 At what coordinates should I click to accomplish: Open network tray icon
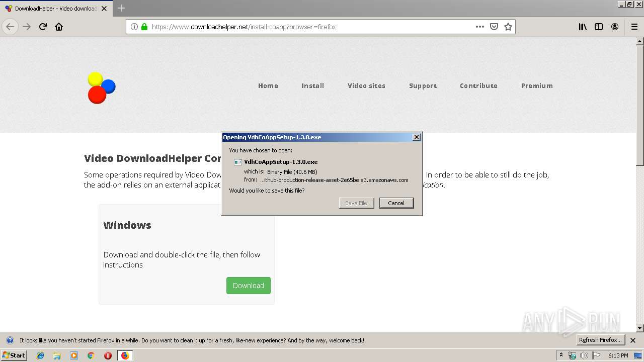[x=572, y=355]
